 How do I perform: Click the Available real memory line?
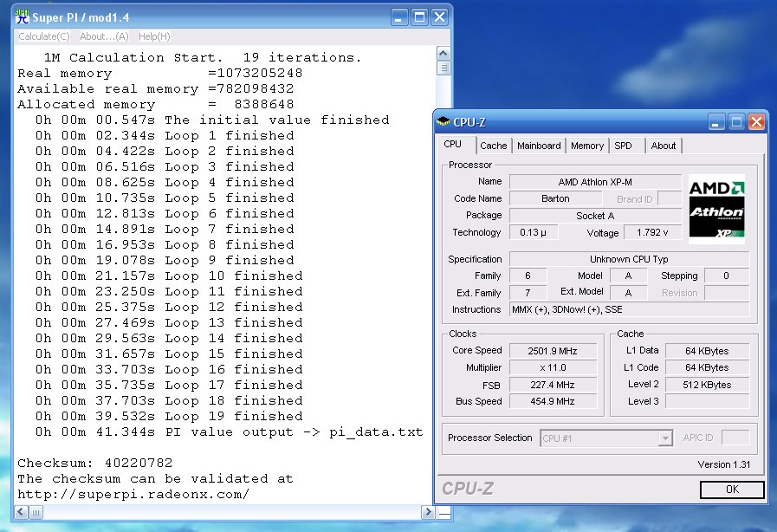coord(156,88)
